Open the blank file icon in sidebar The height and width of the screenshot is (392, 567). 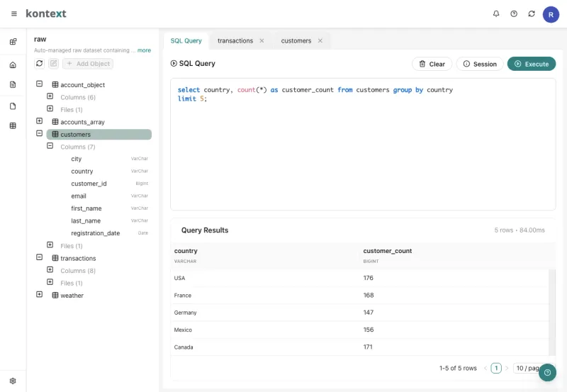[x=13, y=106]
